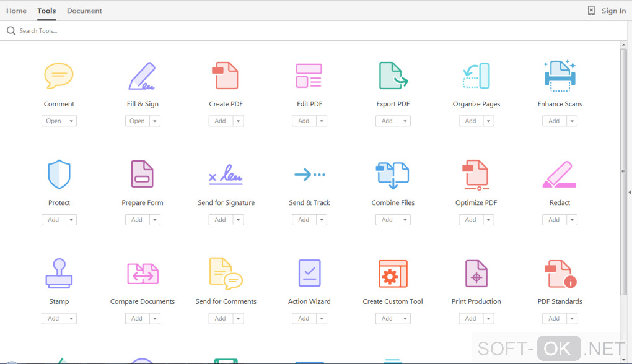Add the Optimize PDF tool
The height and width of the screenshot is (364, 632).
coord(471,219)
